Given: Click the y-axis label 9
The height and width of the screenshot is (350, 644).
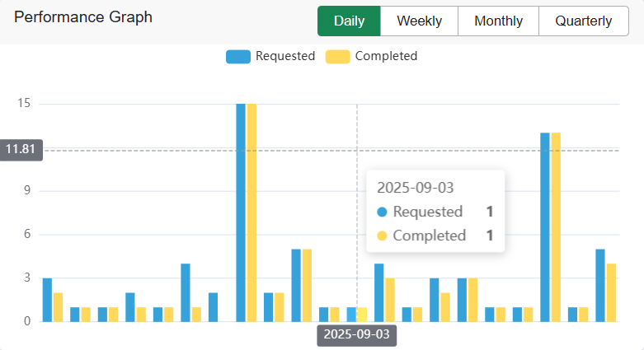Looking at the screenshot, I should pos(27,190).
